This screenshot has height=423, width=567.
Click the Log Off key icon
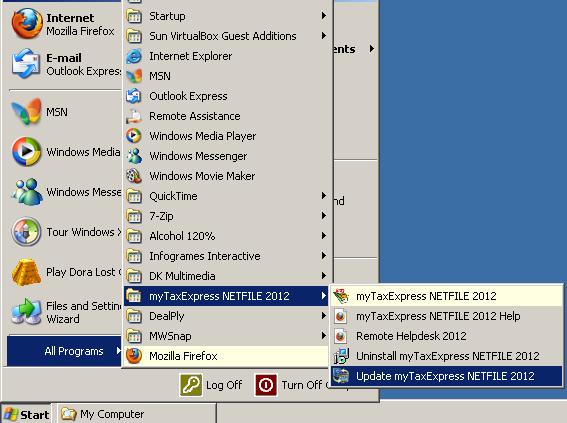tap(191, 385)
